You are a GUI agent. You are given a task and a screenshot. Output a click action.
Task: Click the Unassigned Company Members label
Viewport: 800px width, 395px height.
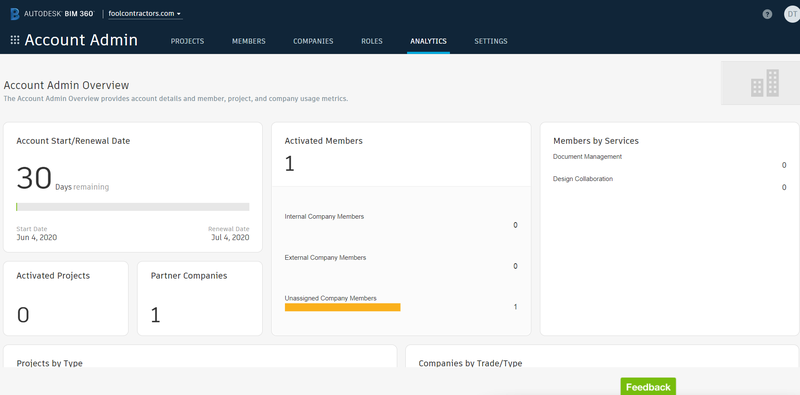point(331,298)
